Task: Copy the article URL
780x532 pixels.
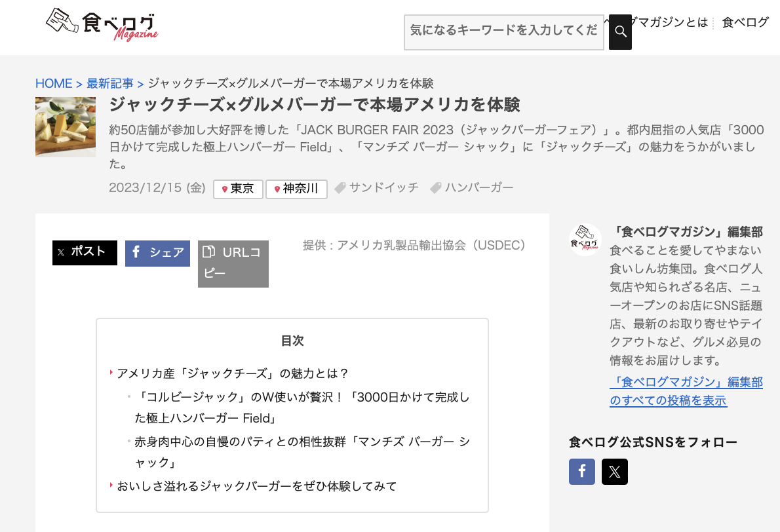Action: pos(233,263)
